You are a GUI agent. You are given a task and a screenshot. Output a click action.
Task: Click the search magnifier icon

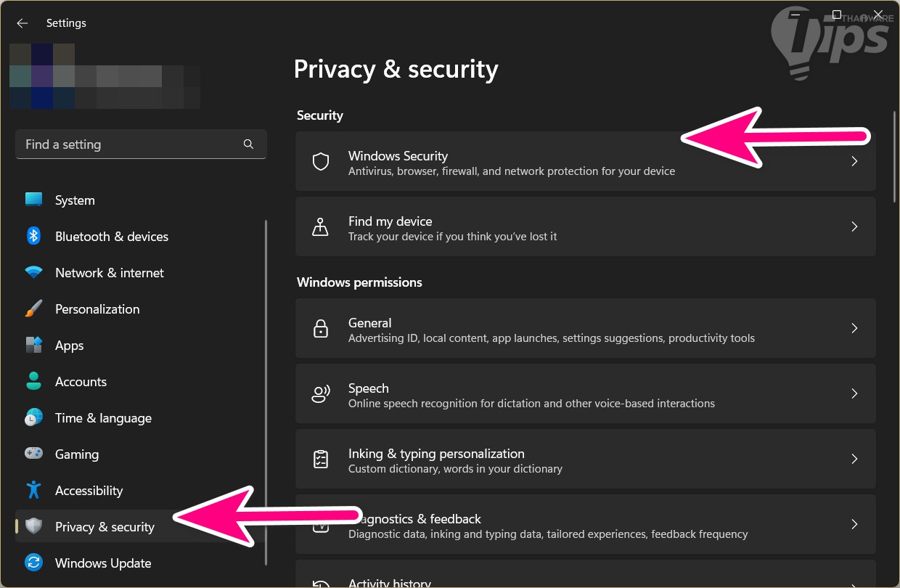pyautogui.click(x=248, y=144)
